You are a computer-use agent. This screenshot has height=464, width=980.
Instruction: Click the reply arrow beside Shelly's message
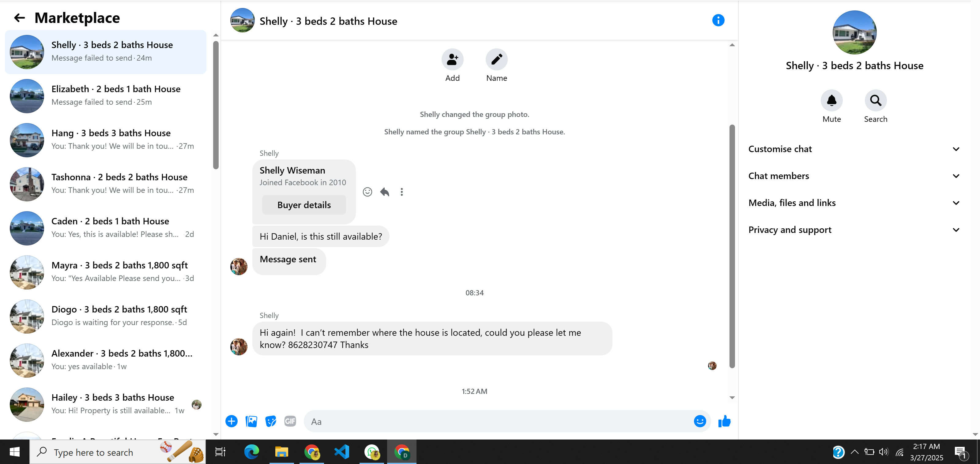pos(385,192)
